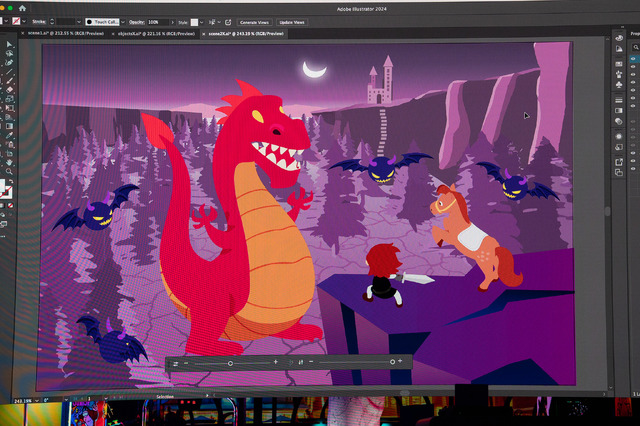Select the scene2.ai document tab
Viewport: 640px width, 426px height.
[246, 34]
